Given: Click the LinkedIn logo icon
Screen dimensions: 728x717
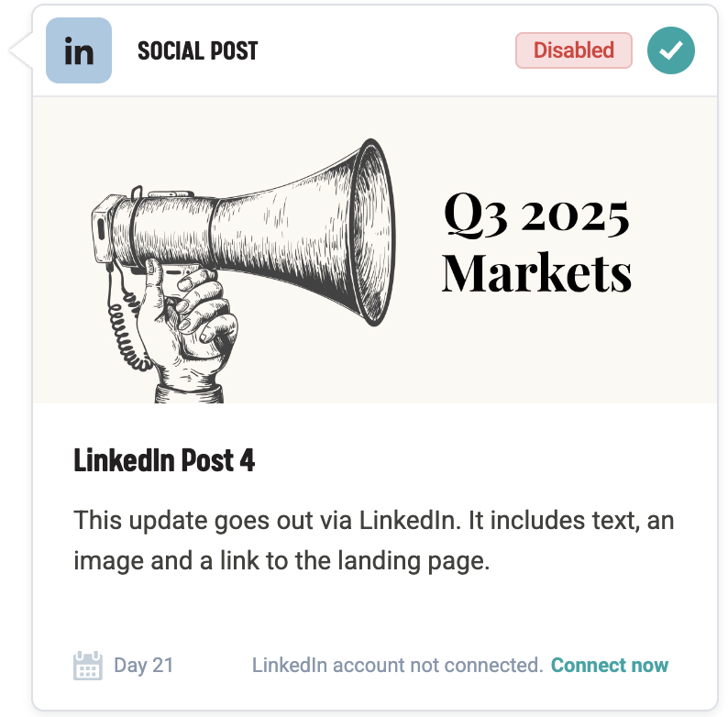Looking at the screenshot, I should tap(79, 50).
